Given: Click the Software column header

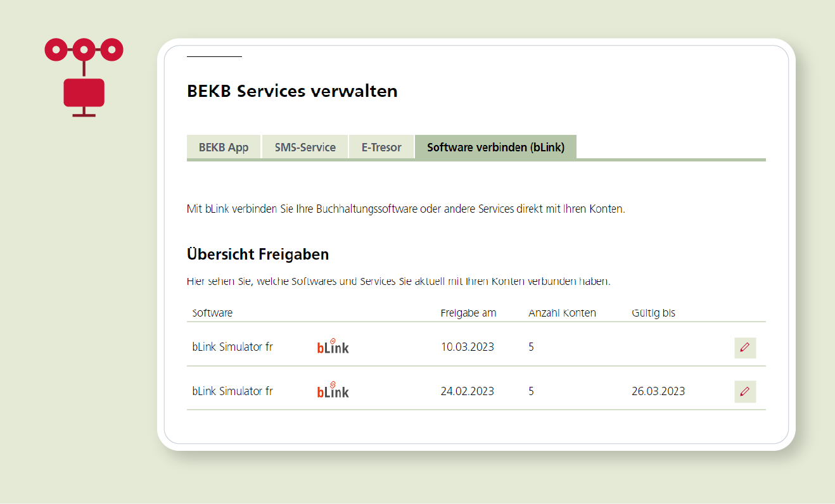Looking at the screenshot, I should coord(212,313).
